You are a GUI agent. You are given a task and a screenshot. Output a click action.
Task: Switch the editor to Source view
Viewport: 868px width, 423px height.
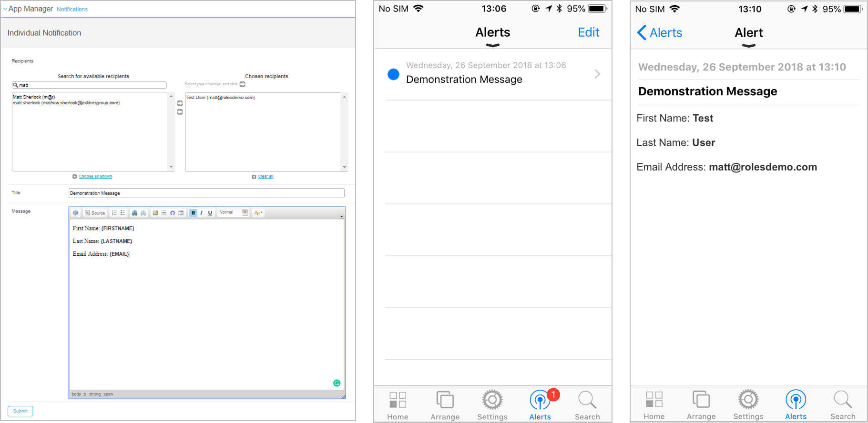point(95,213)
